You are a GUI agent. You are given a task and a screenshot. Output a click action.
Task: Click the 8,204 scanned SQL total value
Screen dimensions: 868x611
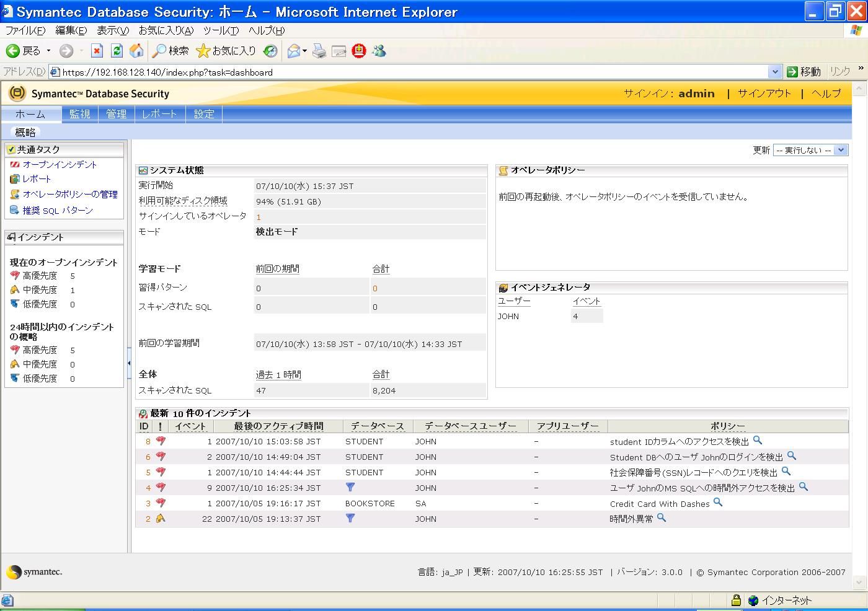click(384, 390)
